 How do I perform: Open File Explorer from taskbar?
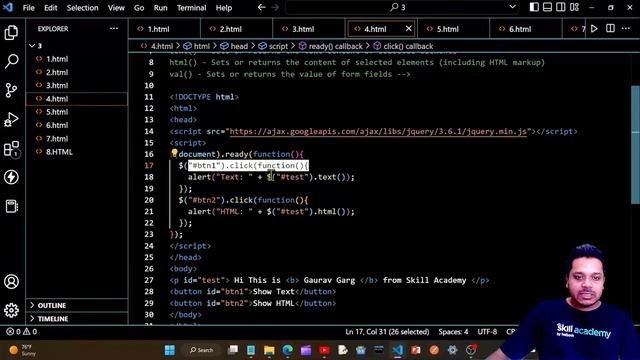(269, 350)
